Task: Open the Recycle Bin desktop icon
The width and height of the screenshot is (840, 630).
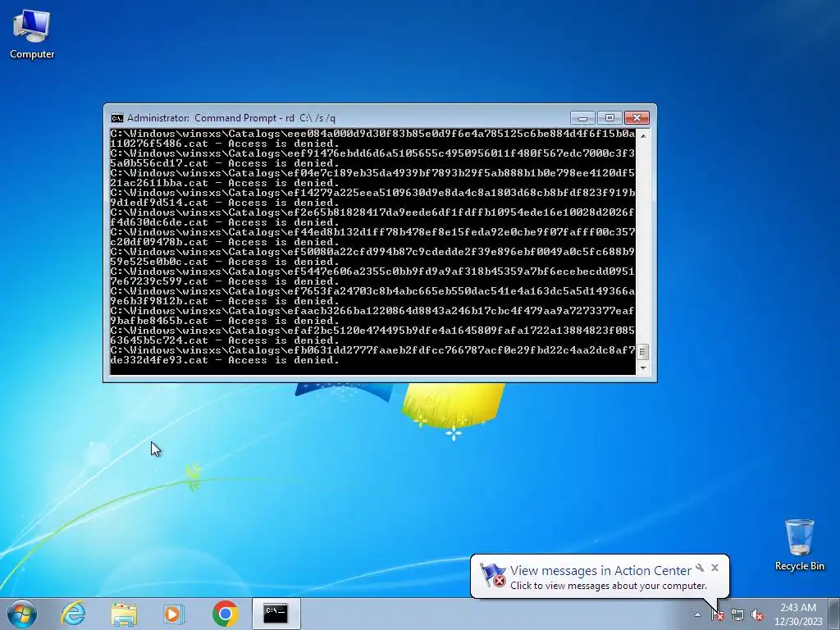Action: 799,545
